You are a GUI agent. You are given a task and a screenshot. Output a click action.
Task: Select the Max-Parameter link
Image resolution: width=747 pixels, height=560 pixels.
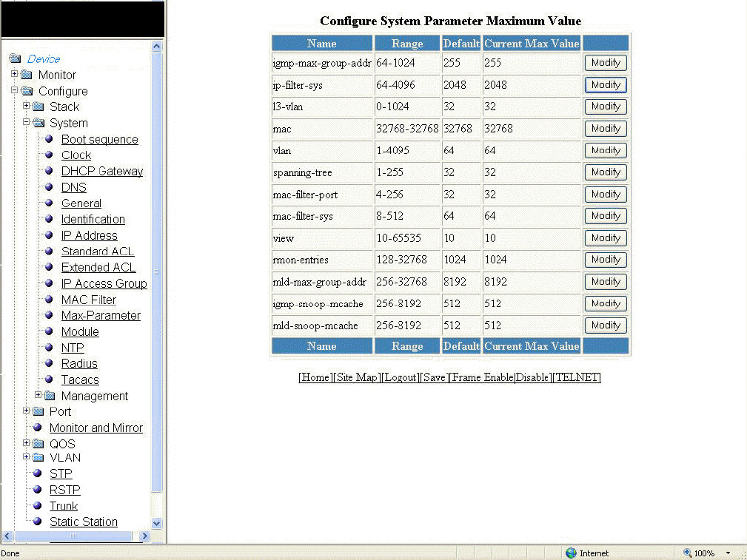(101, 315)
